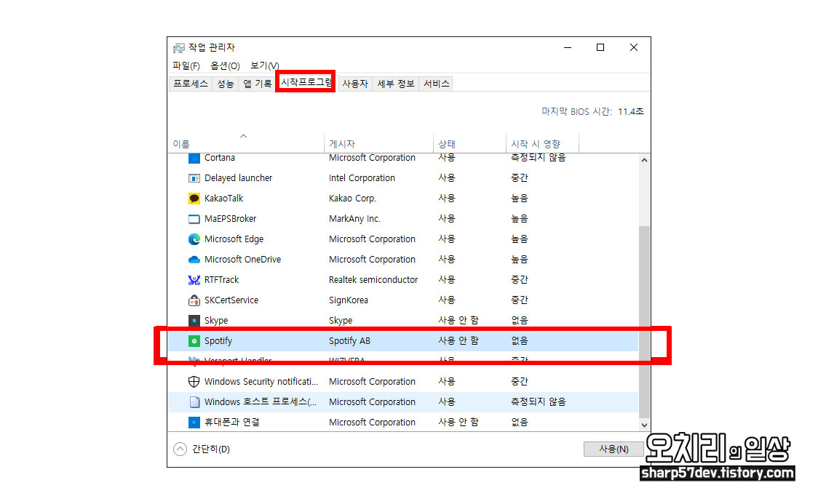The width and height of the screenshot is (818, 504).
Task: Click the Windows Security shield icon
Action: click(x=194, y=382)
